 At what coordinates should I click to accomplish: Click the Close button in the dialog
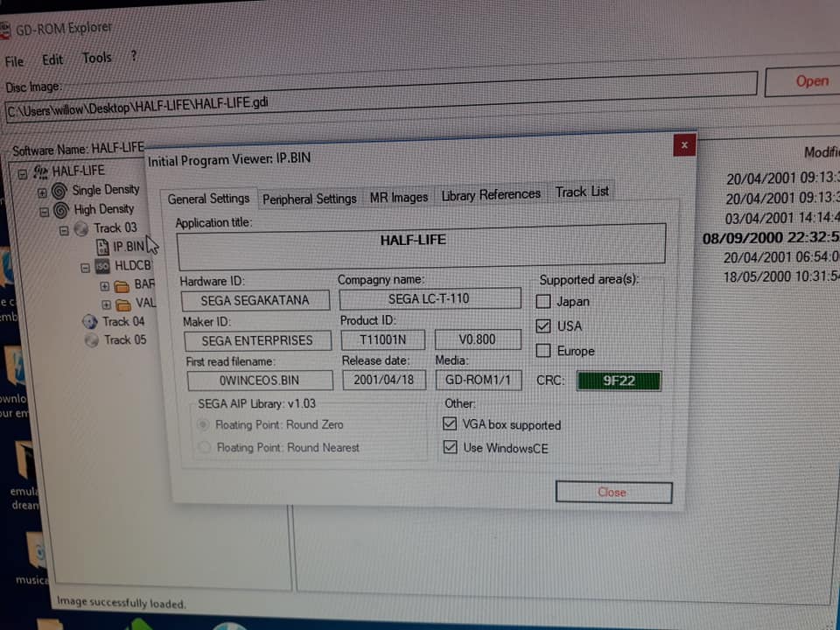coord(613,493)
